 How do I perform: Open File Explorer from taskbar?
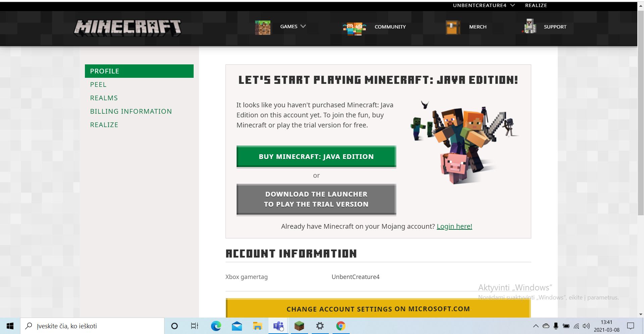pos(258,326)
